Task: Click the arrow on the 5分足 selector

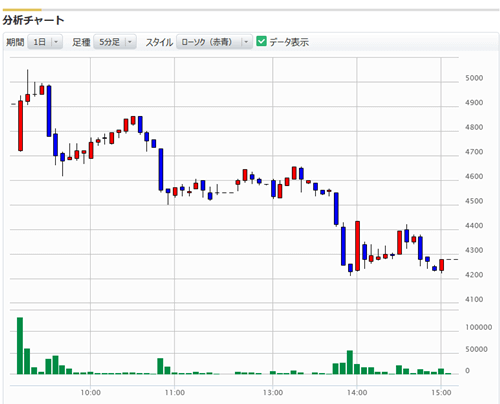Action: (130, 42)
